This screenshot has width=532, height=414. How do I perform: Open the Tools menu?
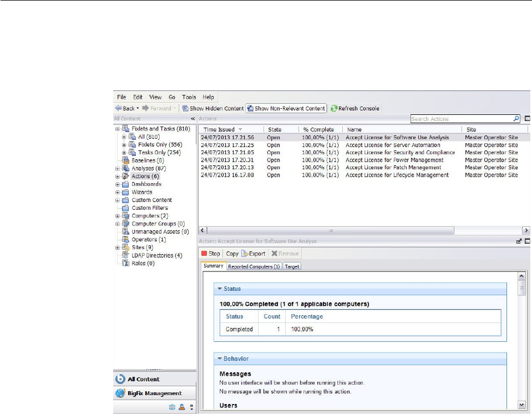189,97
